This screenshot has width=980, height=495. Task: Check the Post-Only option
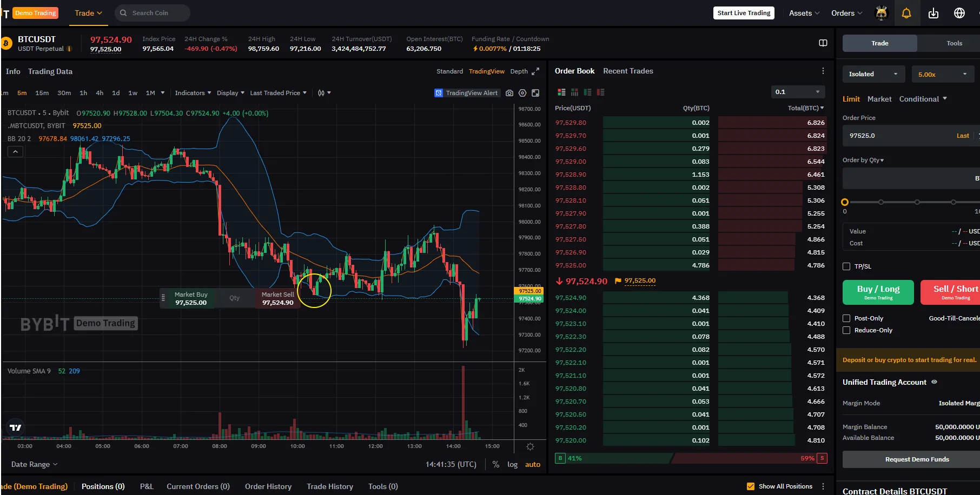click(x=846, y=318)
